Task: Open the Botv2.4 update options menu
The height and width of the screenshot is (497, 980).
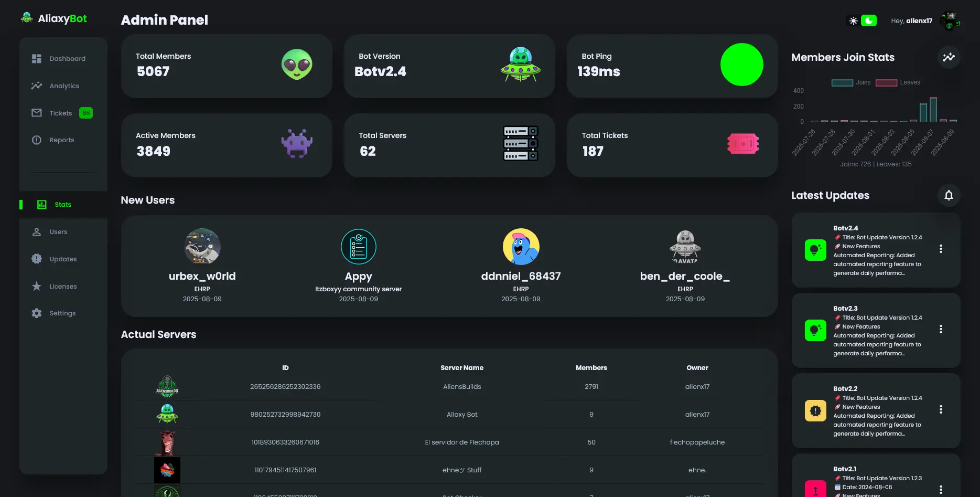Action: click(x=941, y=249)
